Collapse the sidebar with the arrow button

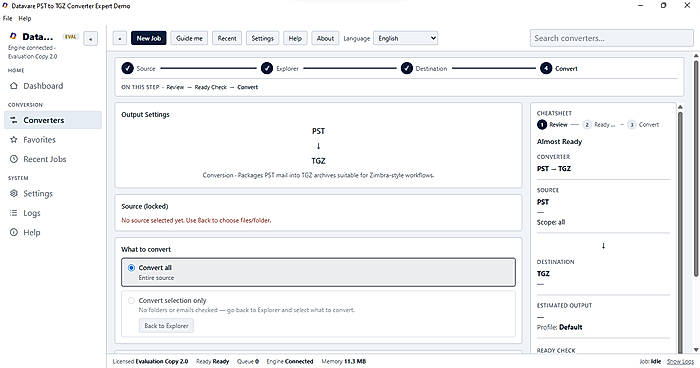[91, 39]
